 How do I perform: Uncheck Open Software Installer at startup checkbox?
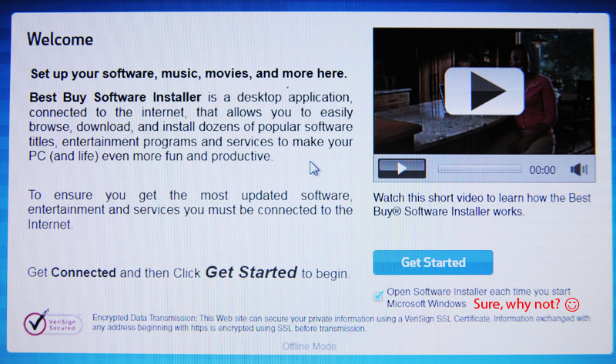[x=378, y=296]
